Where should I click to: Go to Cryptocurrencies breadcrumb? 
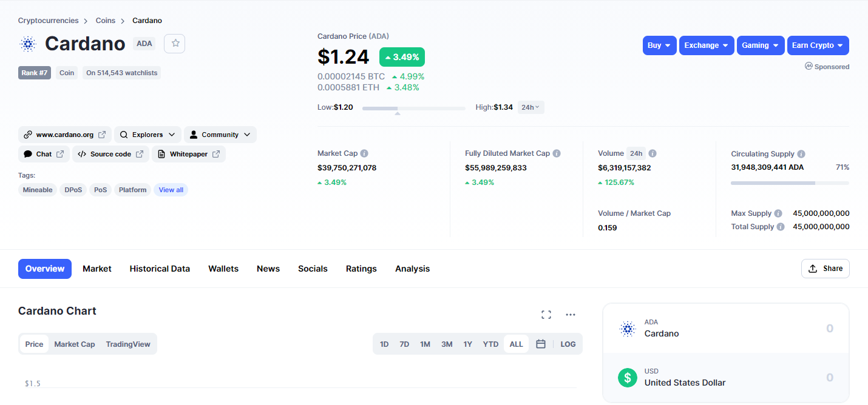tap(49, 21)
